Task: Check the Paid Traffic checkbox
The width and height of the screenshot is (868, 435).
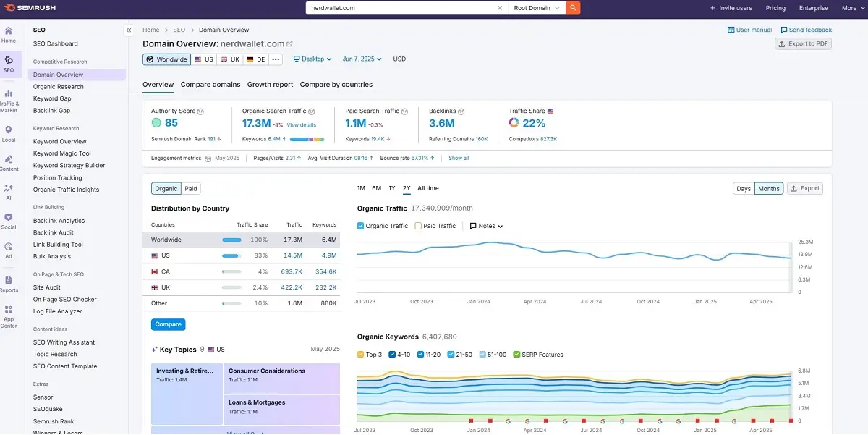Action: pos(418,226)
